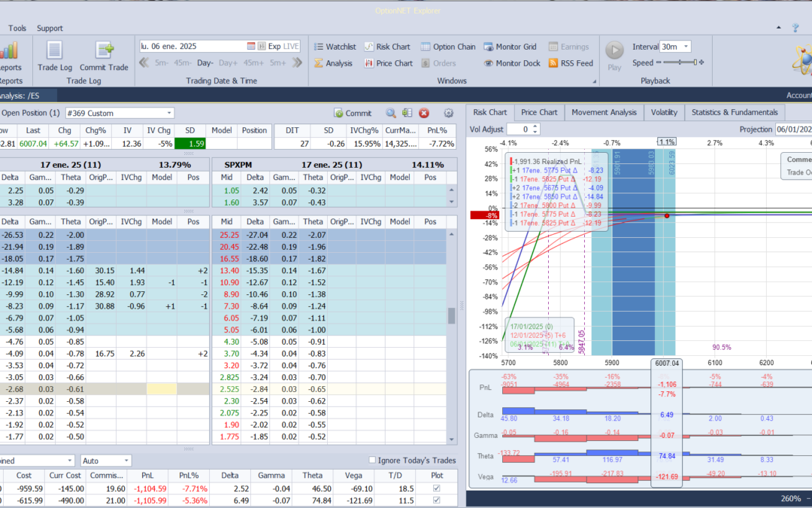Jump back with the double left arrow

point(144,62)
